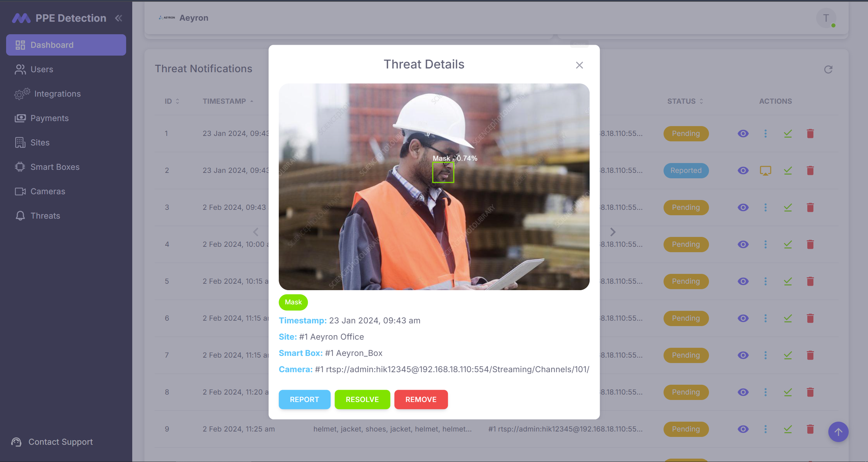Mark threat row 5 as resolved
Viewport: 868px width, 462px height.
pos(788,281)
